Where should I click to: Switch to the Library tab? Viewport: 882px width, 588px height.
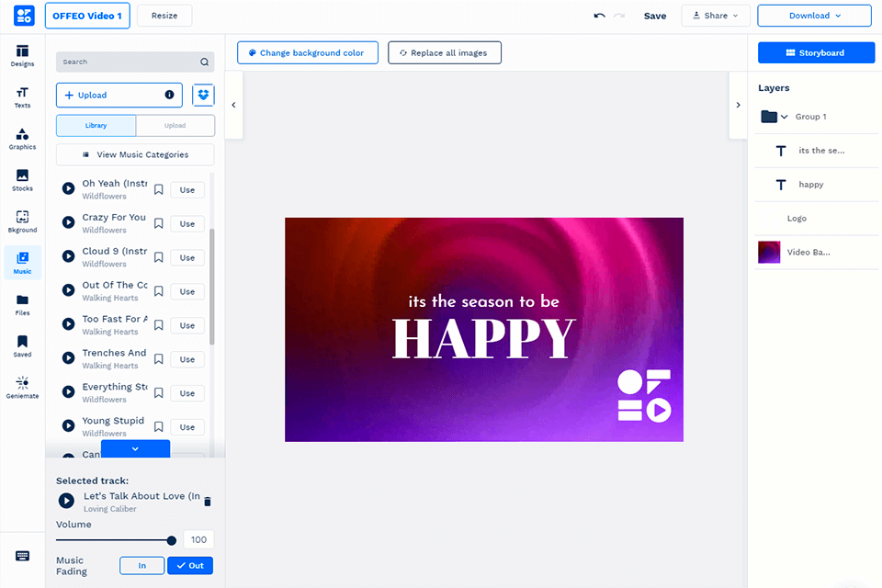pos(96,125)
